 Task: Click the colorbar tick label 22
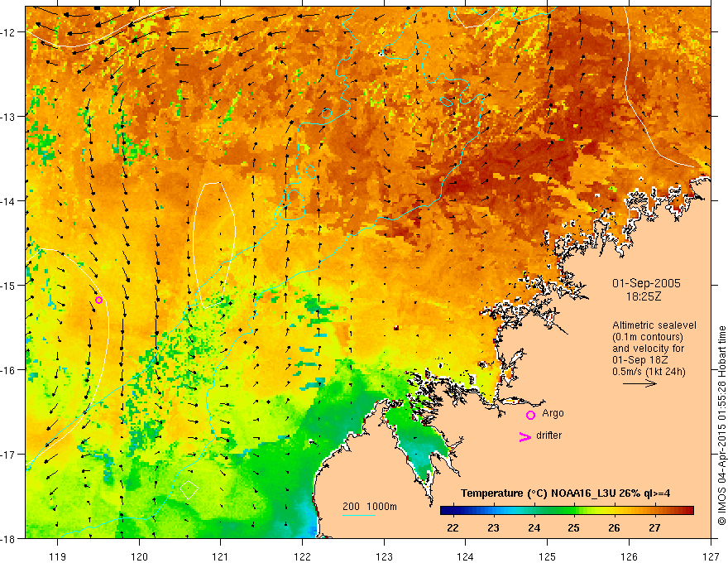(x=453, y=528)
